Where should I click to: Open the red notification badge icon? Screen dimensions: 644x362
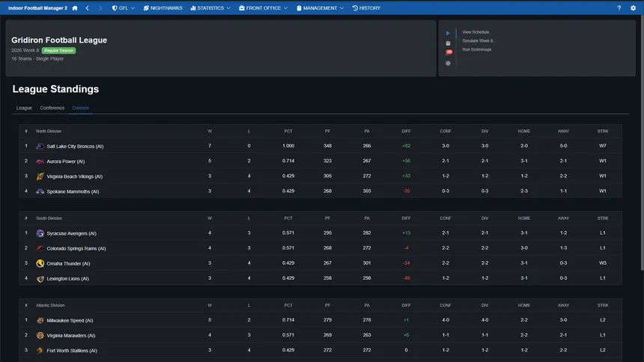click(x=449, y=52)
